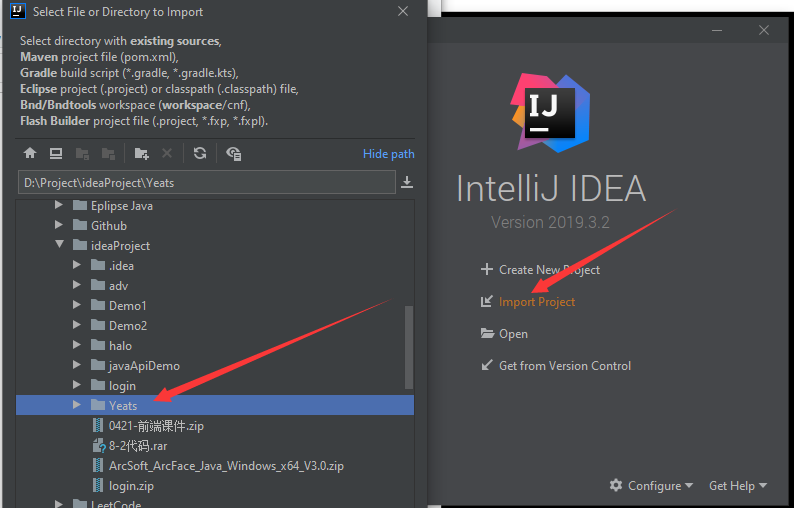
Task: Refresh the file tree
Action: 200,153
